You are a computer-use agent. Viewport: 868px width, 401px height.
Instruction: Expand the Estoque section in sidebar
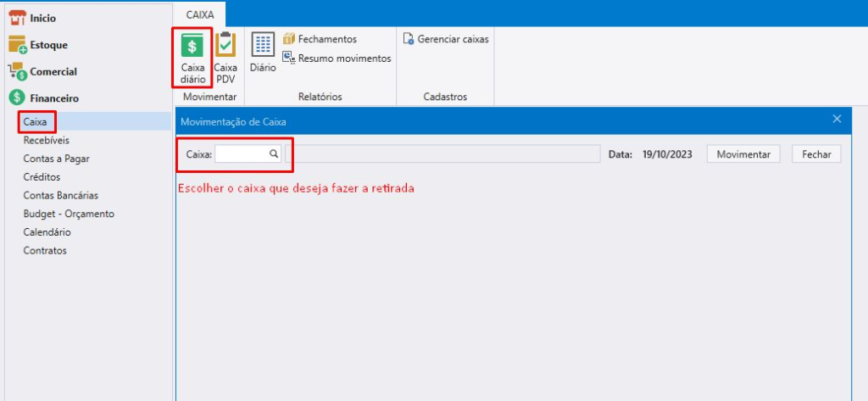point(48,45)
